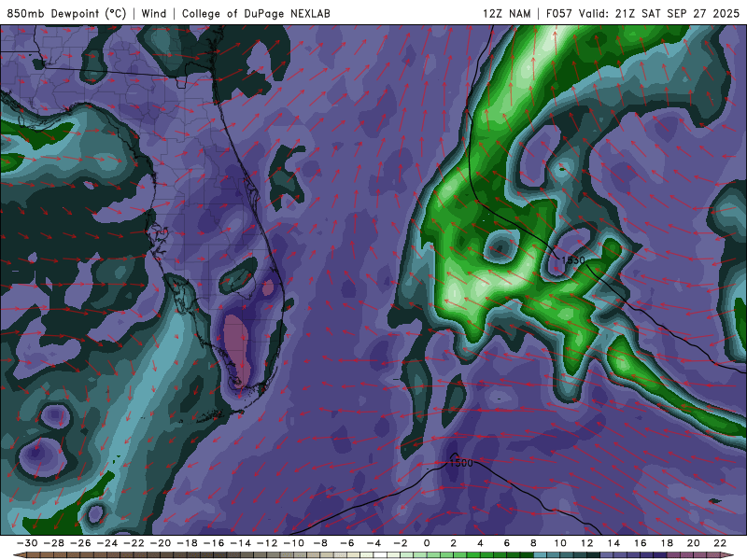The image size is (747, 560).
Task: Click the -18 value on the color scale
Action: [x=188, y=543]
